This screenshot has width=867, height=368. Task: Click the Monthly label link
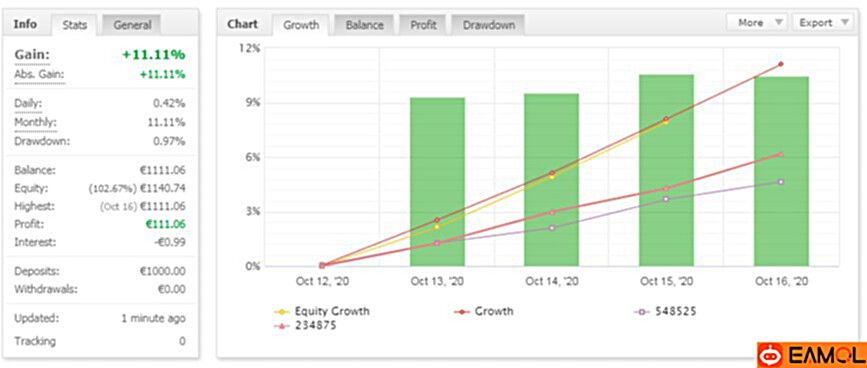[x=35, y=122]
